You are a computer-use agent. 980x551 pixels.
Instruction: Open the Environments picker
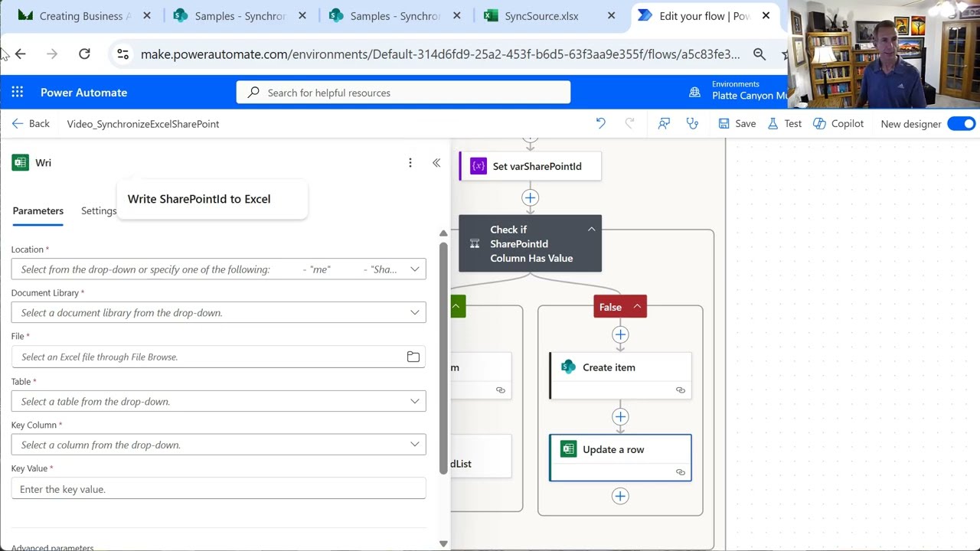click(x=738, y=91)
